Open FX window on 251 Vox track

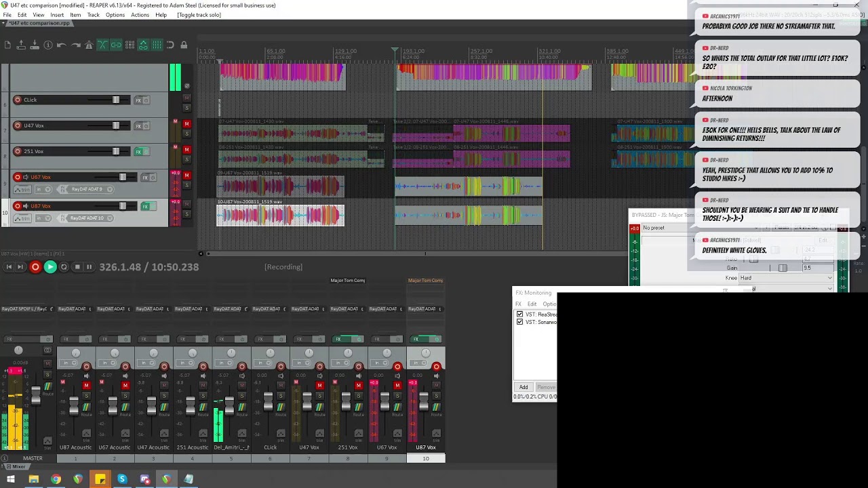click(138, 152)
